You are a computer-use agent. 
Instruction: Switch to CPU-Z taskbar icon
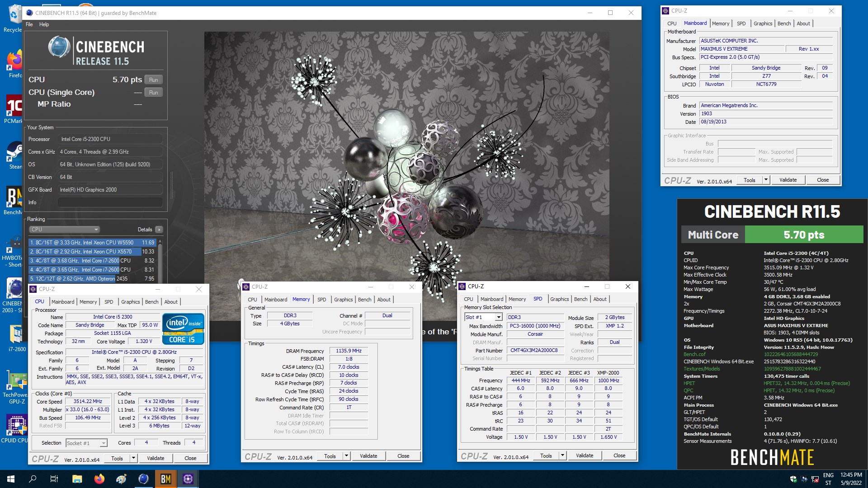point(188,479)
